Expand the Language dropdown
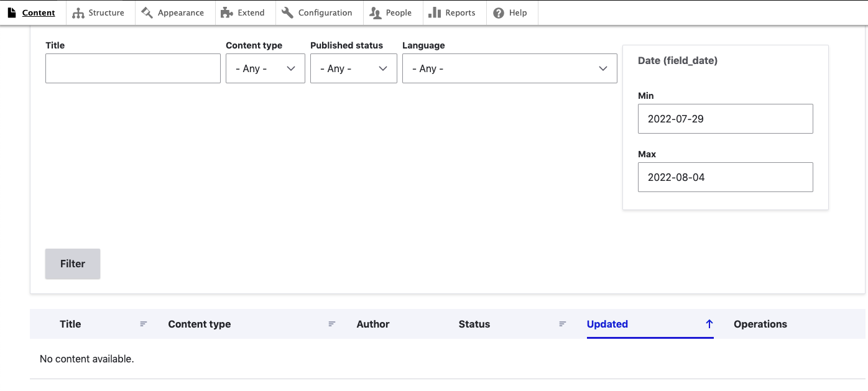 click(510, 68)
